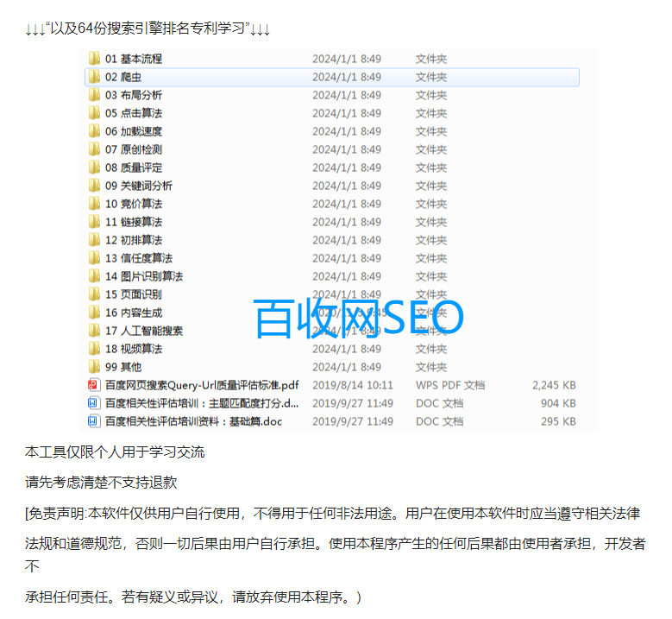
Task: Click the folder icon for 10 竞价算法
Action: tap(94, 204)
